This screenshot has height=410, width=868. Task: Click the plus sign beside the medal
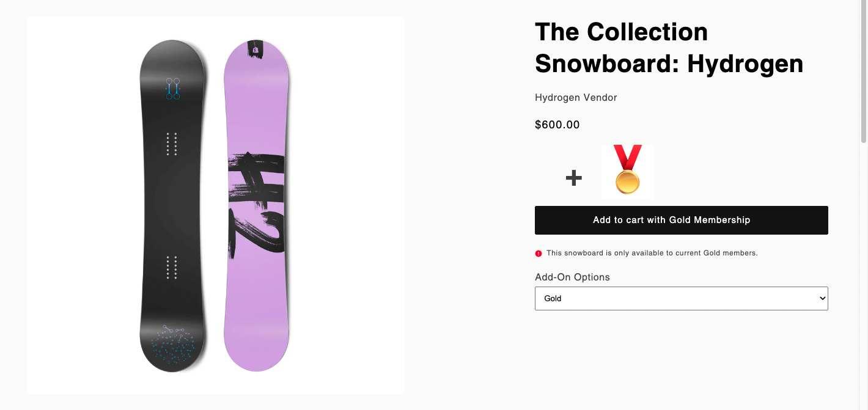tap(573, 178)
